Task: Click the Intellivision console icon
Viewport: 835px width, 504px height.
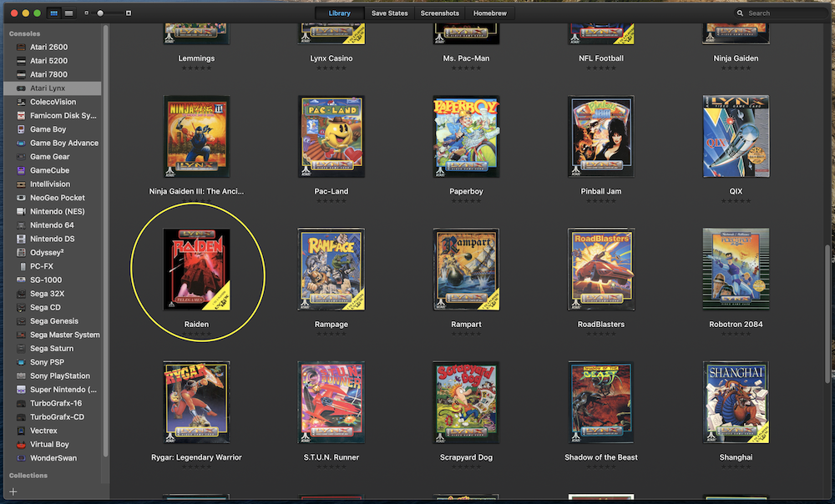Action: click(x=21, y=184)
